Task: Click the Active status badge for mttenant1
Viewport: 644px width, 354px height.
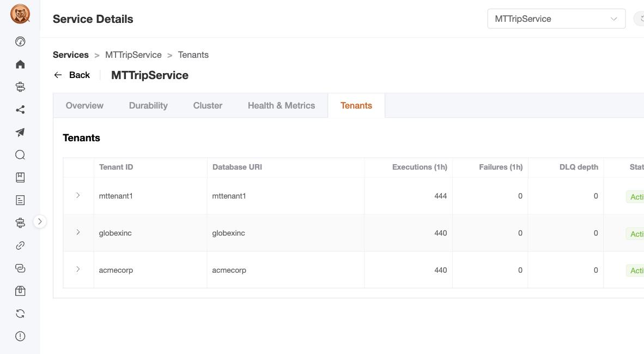Action: [635, 197]
